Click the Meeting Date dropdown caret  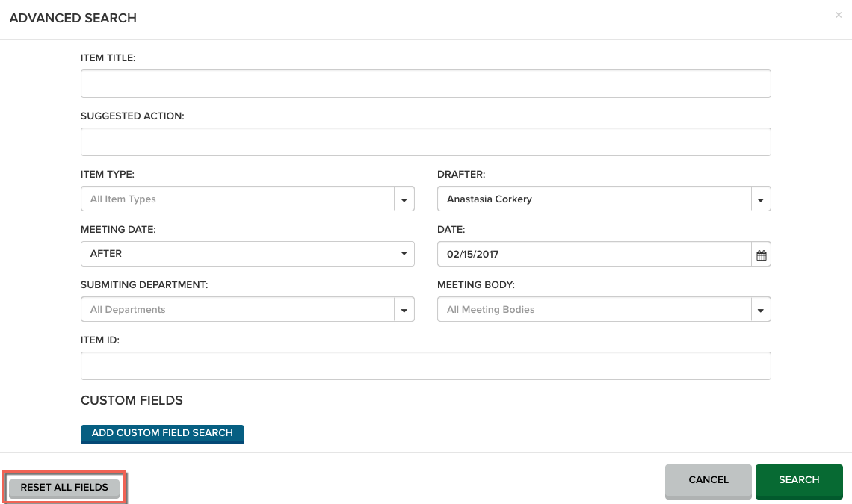pos(404,254)
